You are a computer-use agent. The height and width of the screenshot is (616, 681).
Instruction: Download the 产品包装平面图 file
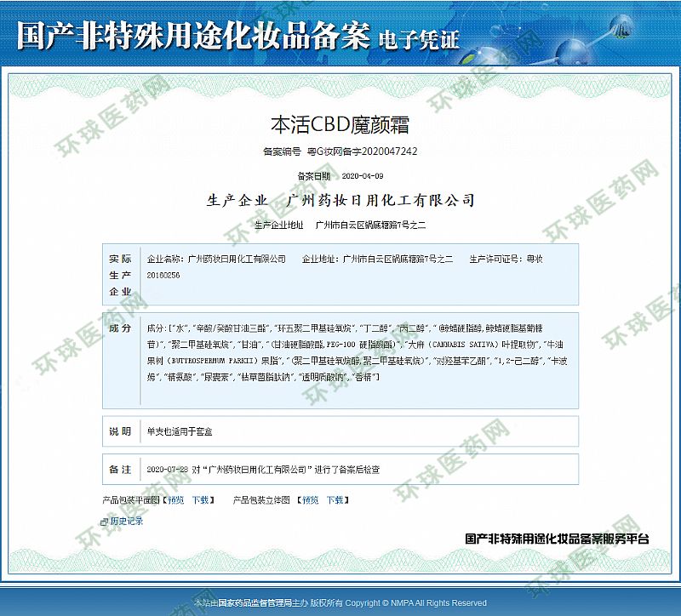pyautogui.click(x=201, y=500)
